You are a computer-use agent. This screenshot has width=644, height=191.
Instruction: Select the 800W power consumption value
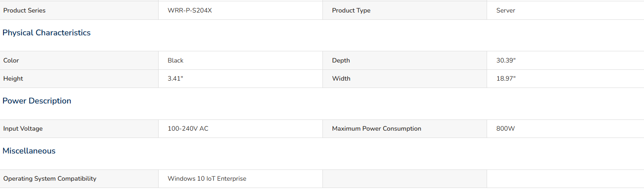pyautogui.click(x=506, y=128)
